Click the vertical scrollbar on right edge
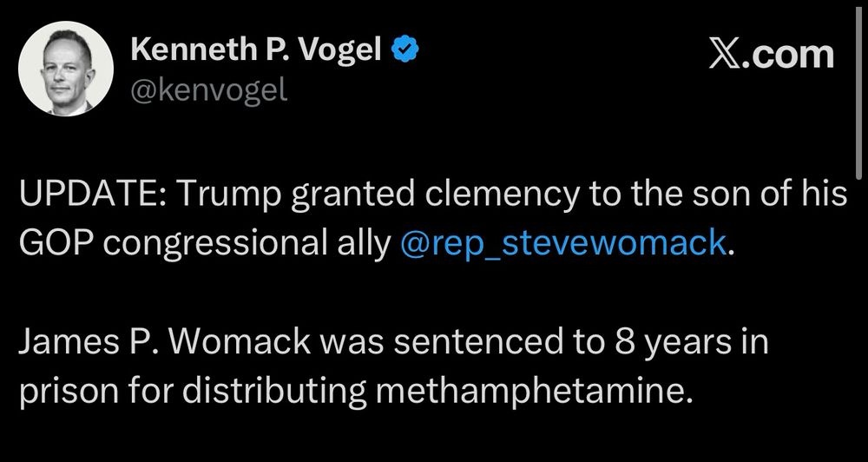The image size is (868, 462). 858,87
